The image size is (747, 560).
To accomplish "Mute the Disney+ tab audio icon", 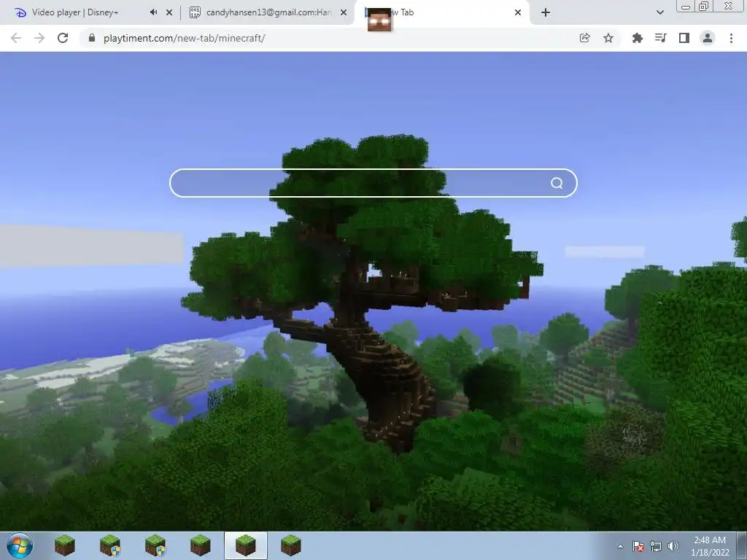I will click(153, 12).
